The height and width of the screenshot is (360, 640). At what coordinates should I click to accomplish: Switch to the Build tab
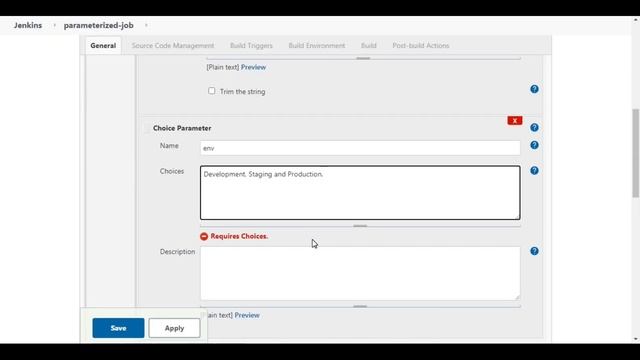[369, 46]
